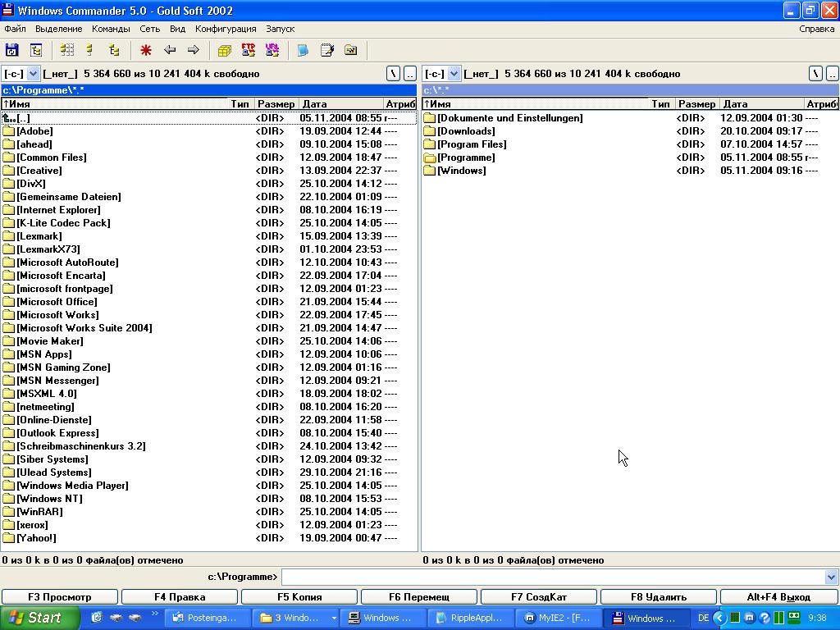The width and height of the screenshot is (840, 630).
Task: Expand hidden tray icons with the arrow
Action: [x=719, y=619]
